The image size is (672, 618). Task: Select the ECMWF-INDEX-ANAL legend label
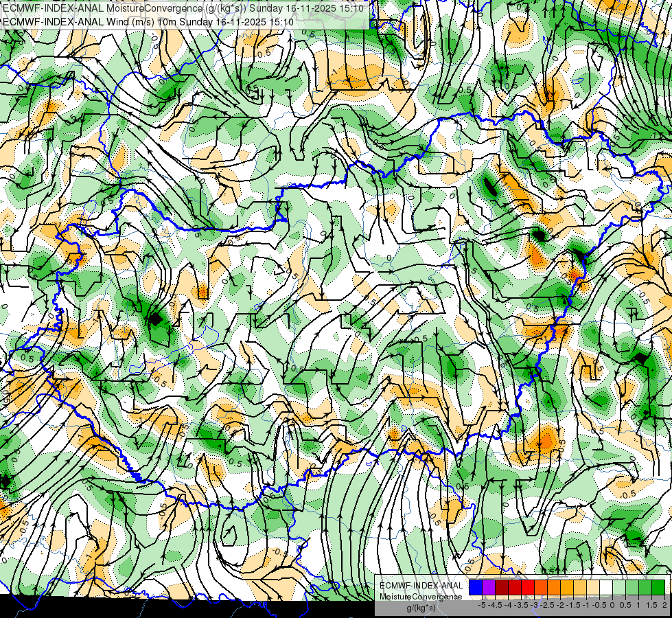pyautogui.click(x=421, y=586)
